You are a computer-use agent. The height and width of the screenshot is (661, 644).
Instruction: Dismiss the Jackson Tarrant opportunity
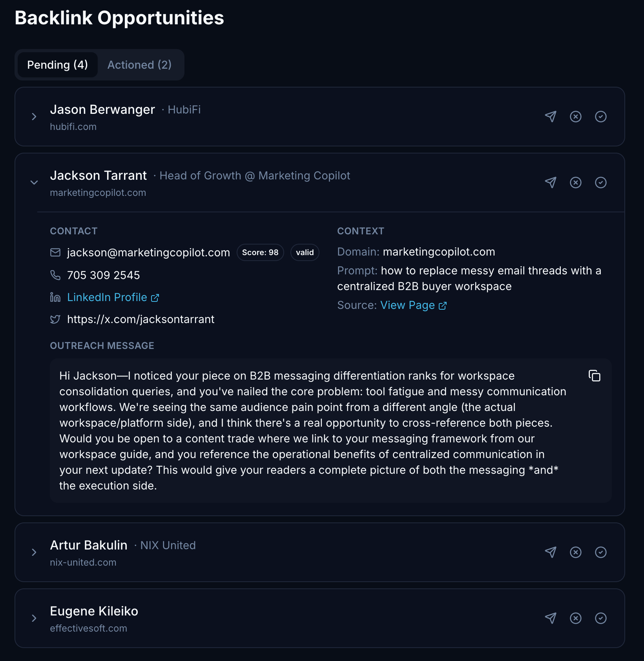576,183
